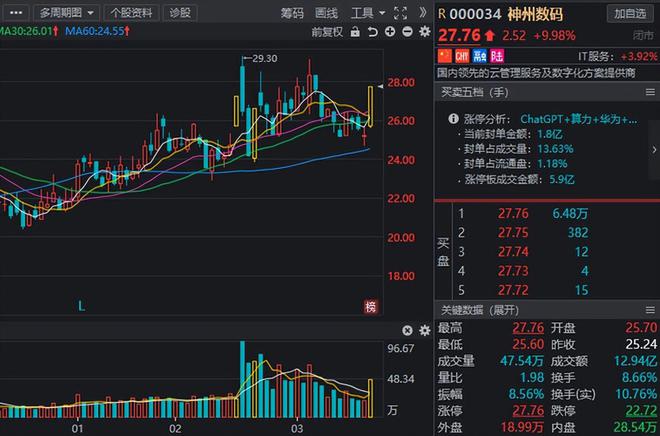The height and width of the screenshot is (436, 660).
Task: Open the 诊股 tab
Action: (180, 13)
